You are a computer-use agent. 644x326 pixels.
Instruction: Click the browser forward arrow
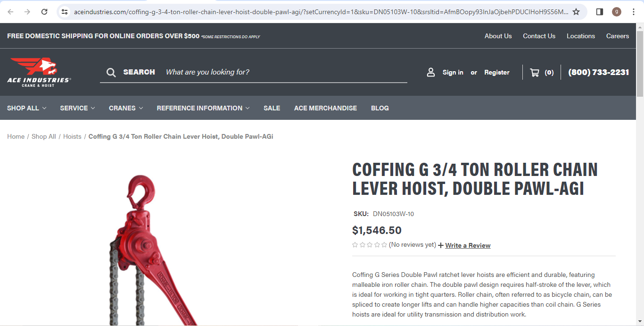(x=27, y=12)
